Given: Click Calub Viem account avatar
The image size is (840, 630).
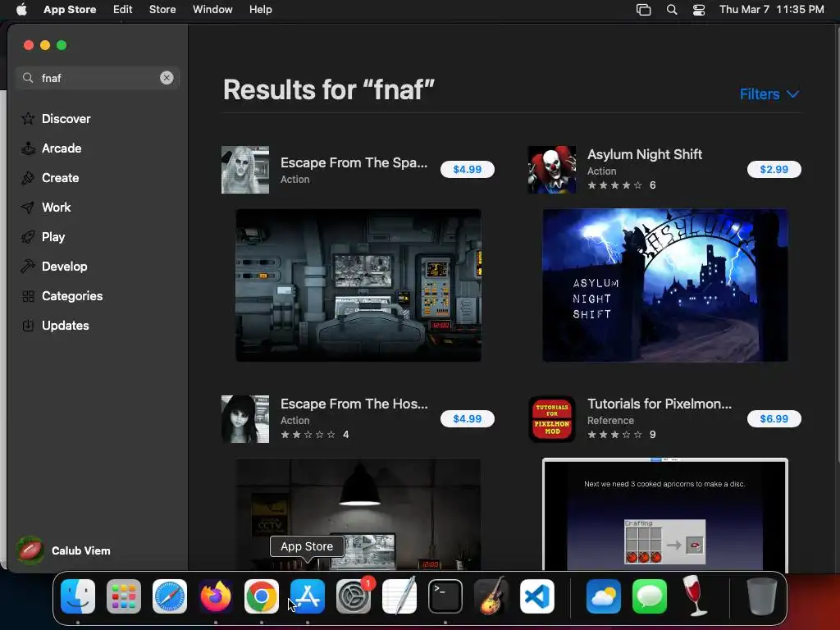Looking at the screenshot, I should (30, 550).
